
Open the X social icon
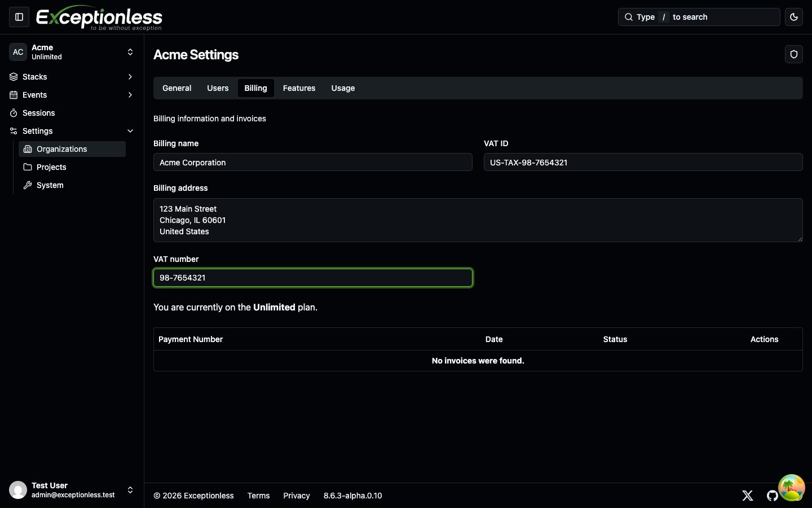point(748,496)
